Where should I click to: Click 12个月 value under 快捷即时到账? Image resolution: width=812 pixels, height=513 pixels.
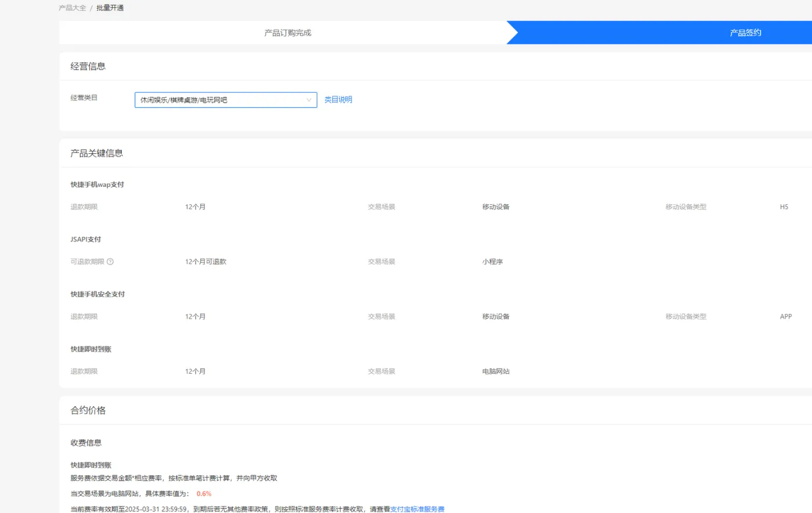(195, 371)
